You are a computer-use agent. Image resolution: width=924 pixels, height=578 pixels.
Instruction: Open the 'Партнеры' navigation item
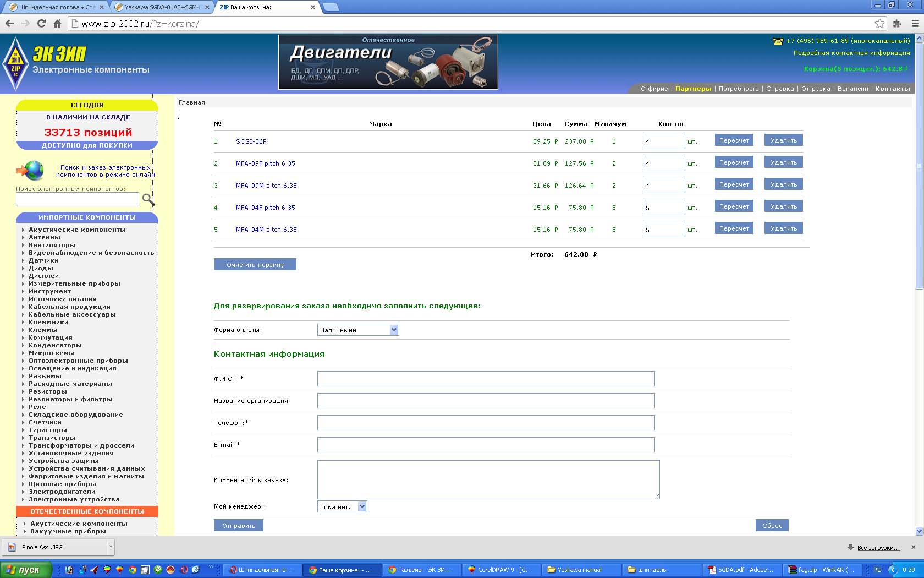click(x=693, y=89)
